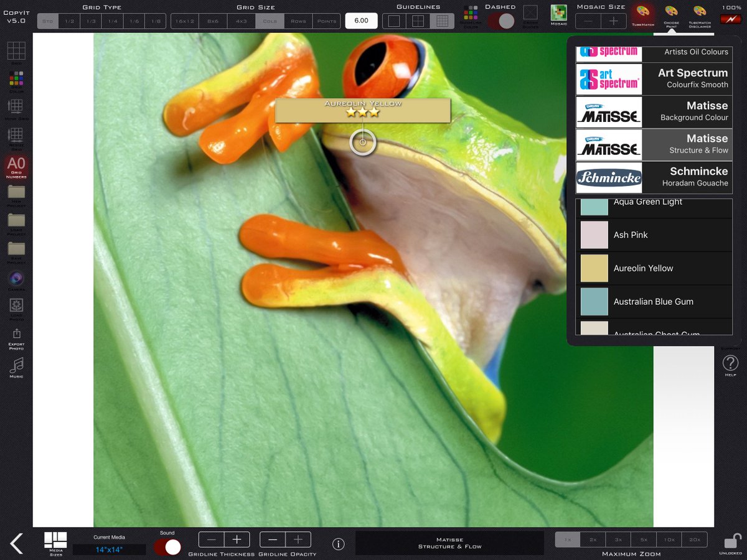Open Grid Color picker in the sidebar

coord(16,80)
